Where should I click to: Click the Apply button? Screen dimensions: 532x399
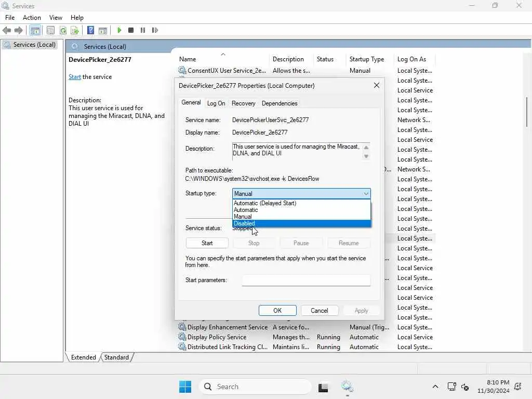(x=362, y=311)
